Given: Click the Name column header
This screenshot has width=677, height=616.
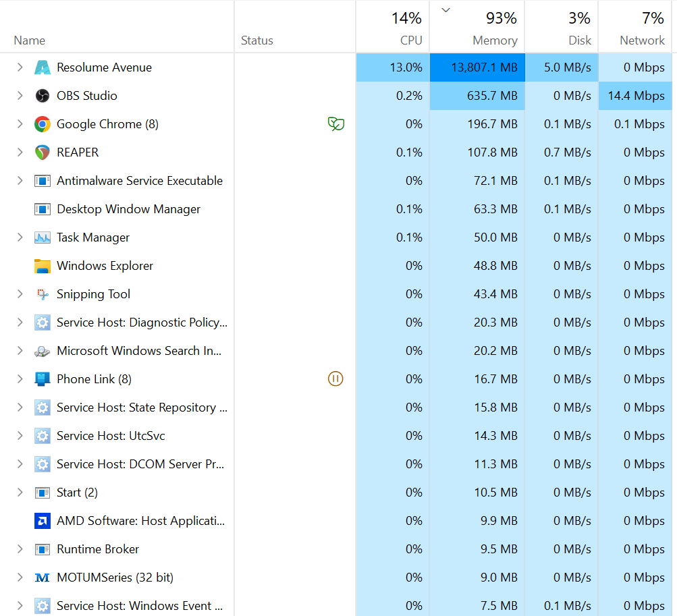Looking at the screenshot, I should coord(30,40).
